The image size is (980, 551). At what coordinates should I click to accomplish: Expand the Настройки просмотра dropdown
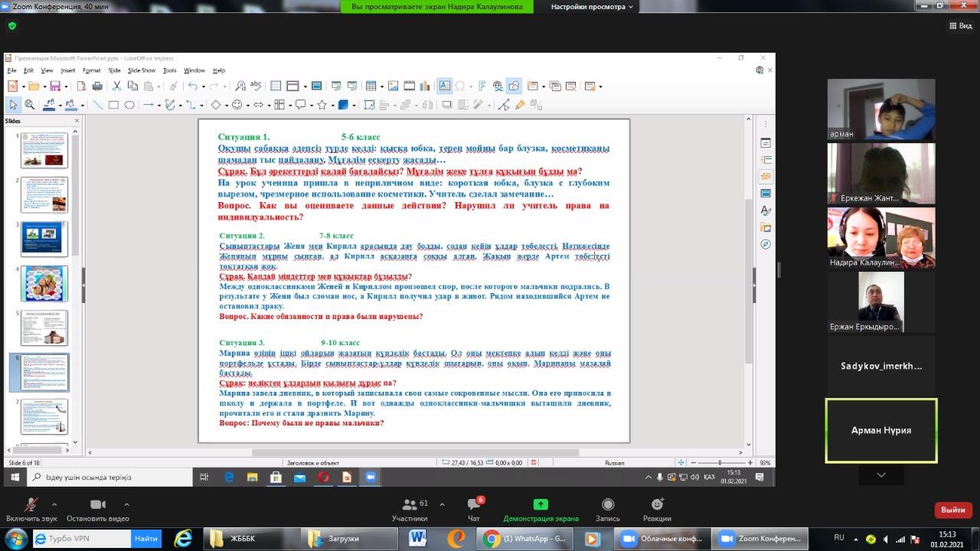tap(593, 7)
